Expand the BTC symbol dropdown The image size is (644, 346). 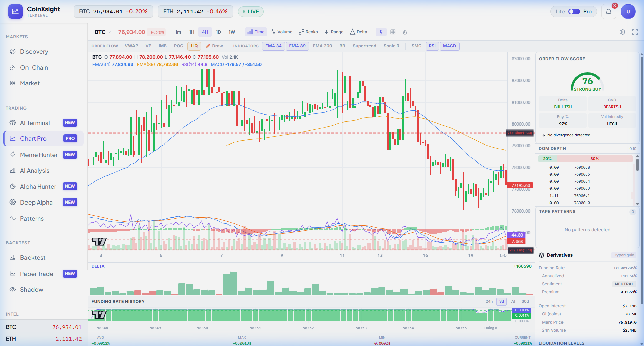(x=103, y=32)
